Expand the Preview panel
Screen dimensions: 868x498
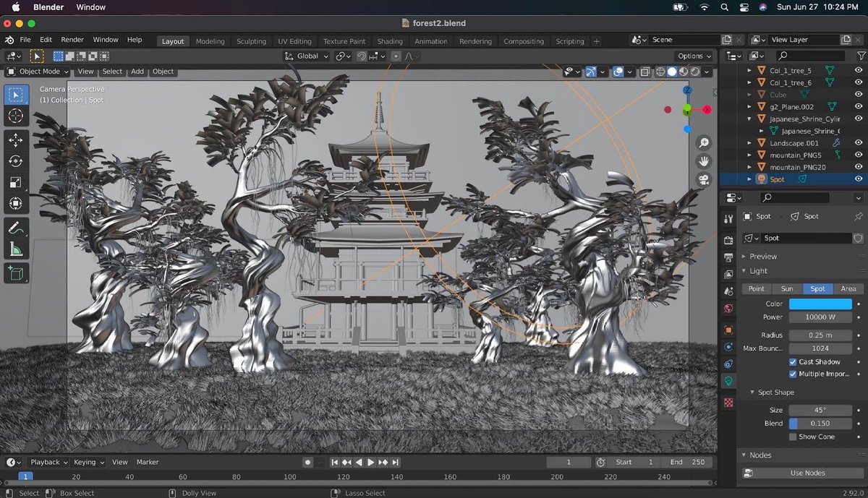745,257
